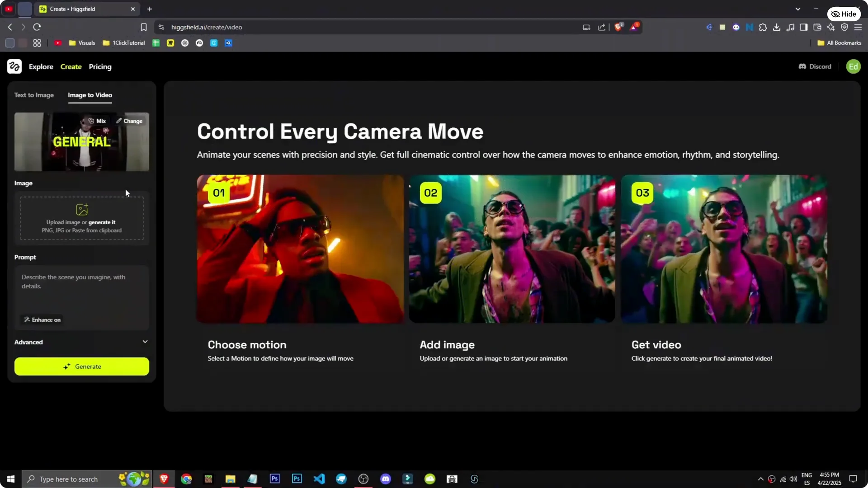
Task: Open the Discord link in the header
Action: (815, 66)
